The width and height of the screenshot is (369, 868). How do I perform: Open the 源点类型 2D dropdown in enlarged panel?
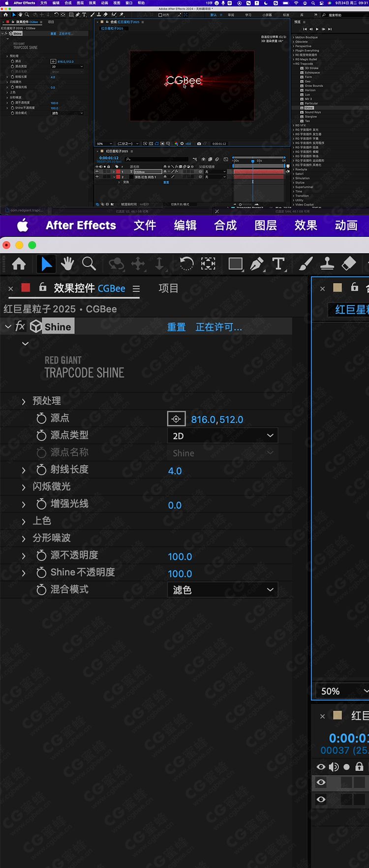click(222, 435)
